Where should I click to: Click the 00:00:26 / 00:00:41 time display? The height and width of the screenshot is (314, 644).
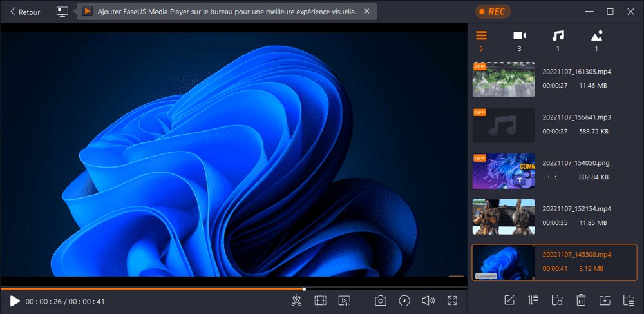tap(65, 302)
